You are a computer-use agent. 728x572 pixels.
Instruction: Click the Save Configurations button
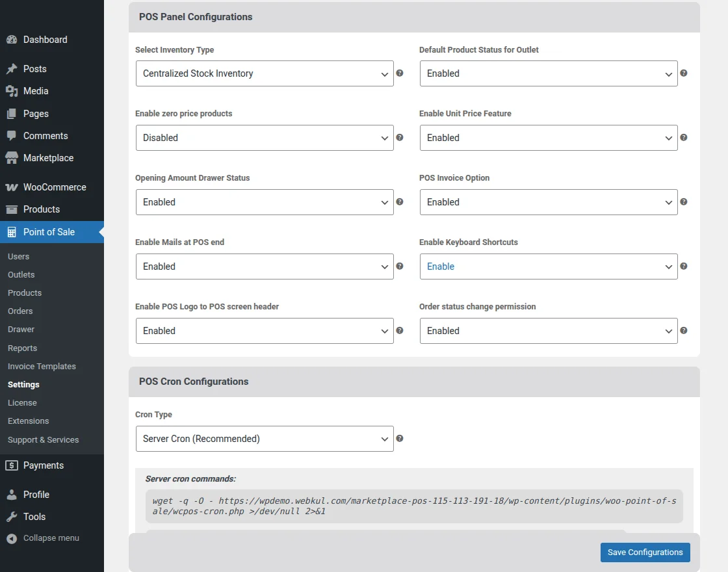(645, 552)
